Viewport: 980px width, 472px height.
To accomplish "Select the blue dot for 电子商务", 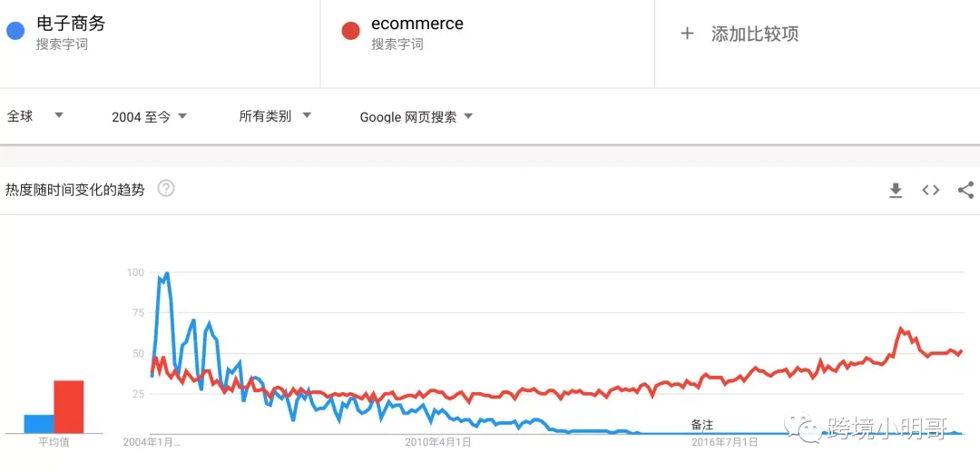I will tap(15, 31).
